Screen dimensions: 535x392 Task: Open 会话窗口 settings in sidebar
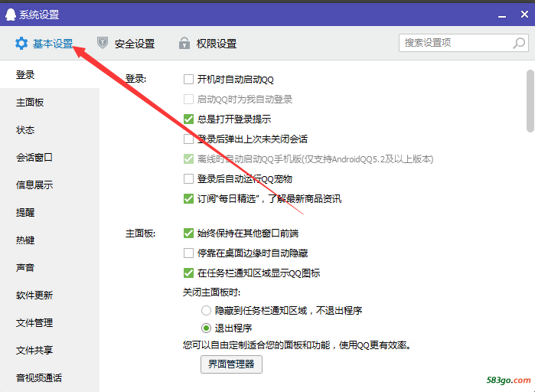click(x=50, y=157)
